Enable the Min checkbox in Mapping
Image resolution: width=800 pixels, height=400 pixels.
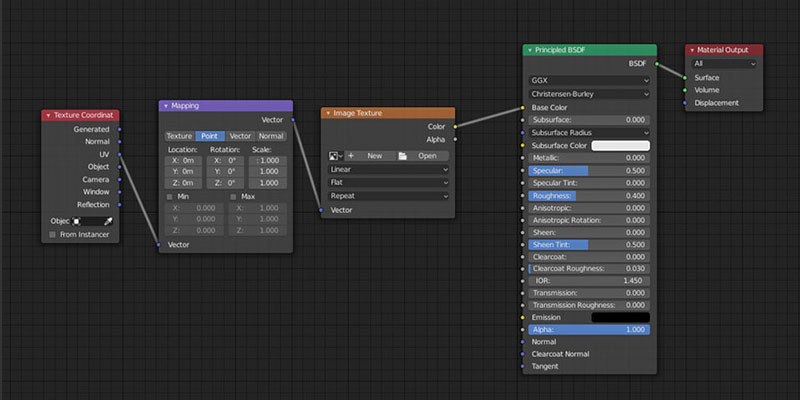[x=169, y=196]
